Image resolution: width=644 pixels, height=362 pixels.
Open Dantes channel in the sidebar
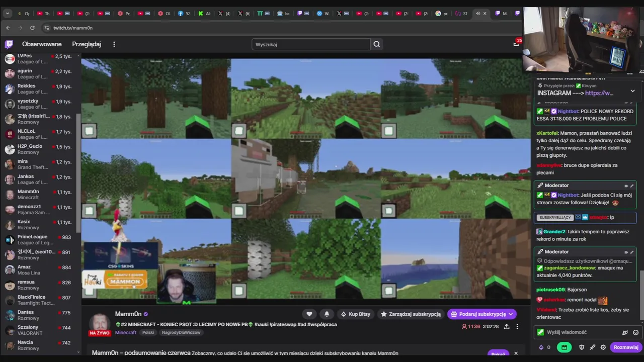40,315
